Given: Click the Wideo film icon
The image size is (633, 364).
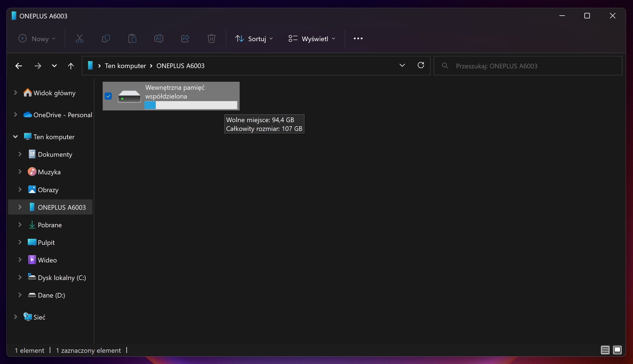Looking at the screenshot, I should [x=32, y=260].
